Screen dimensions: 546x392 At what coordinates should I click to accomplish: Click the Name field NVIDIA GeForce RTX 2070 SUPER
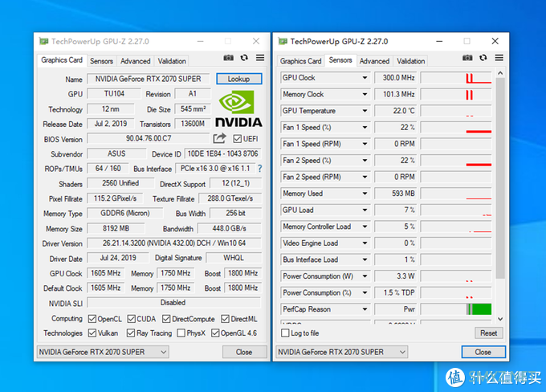coord(149,79)
